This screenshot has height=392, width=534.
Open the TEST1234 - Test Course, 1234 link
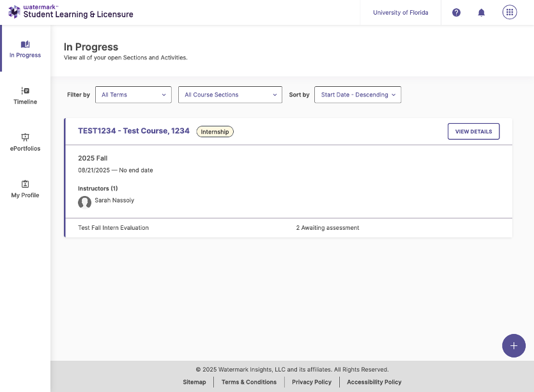click(x=133, y=131)
